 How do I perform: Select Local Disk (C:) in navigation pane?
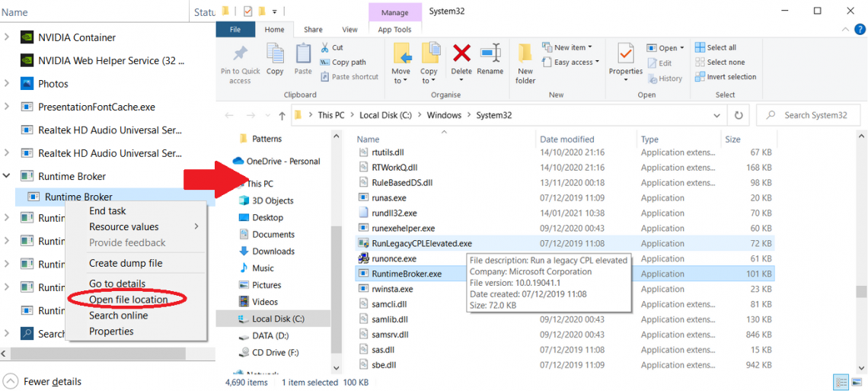(x=278, y=319)
